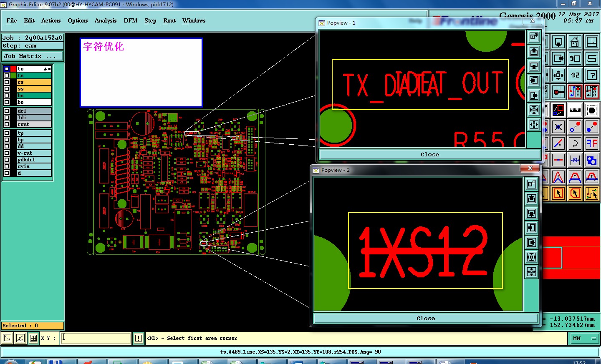Open the Windows menu

pyautogui.click(x=194, y=20)
